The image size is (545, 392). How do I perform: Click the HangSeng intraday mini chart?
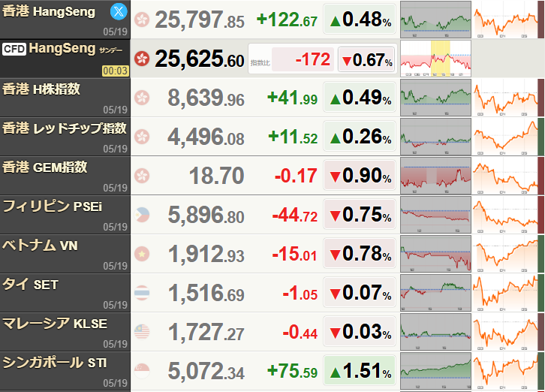pos(435,20)
